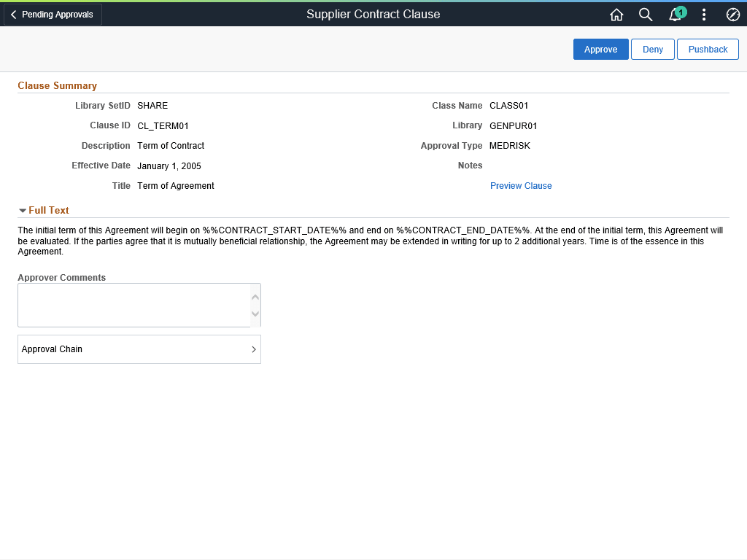The height and width of the screenshot is (560, 747).
Task: Deny the clause approval
Action: click(x=652, y=49)
